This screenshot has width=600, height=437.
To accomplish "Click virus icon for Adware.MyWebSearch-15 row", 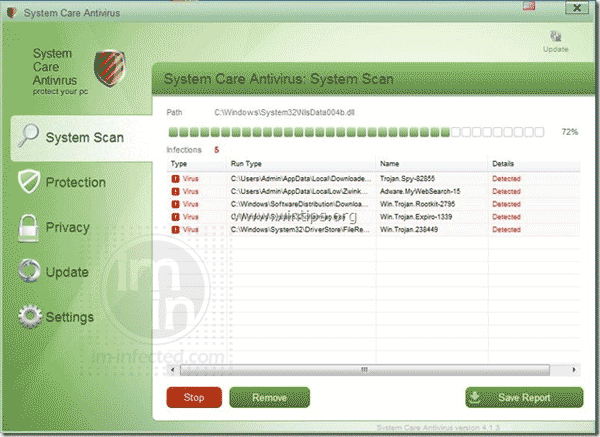I will pos(175,191).
